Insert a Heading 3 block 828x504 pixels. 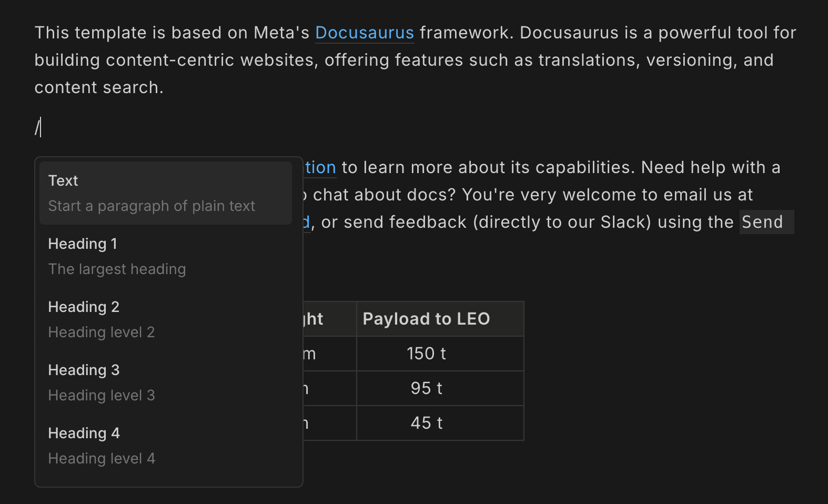[x=165, y=382]
